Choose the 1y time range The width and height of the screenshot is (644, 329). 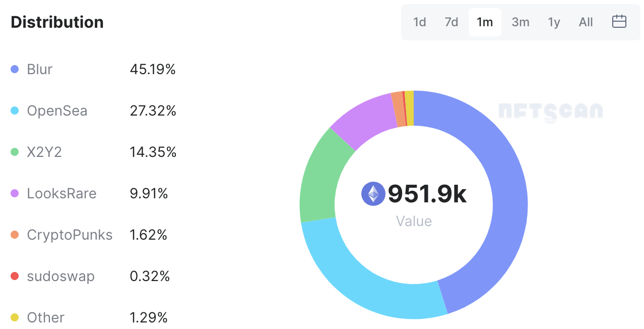[554, 22]
